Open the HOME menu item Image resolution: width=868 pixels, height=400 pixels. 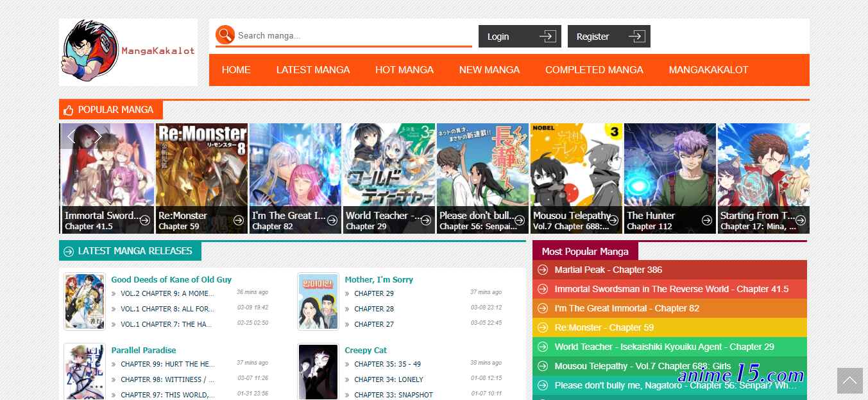pyautogui.click(x=236, y=70)
